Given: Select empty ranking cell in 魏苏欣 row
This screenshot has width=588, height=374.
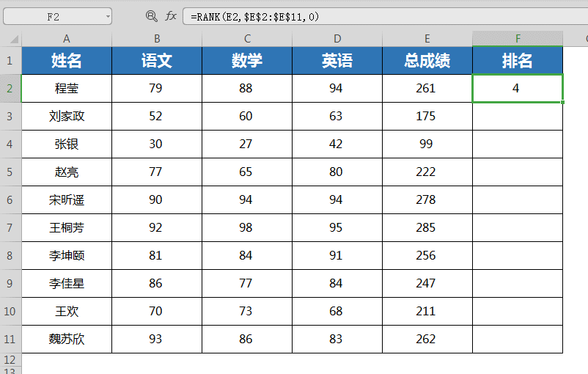Looking at the screenshot, I should point(518,339).
